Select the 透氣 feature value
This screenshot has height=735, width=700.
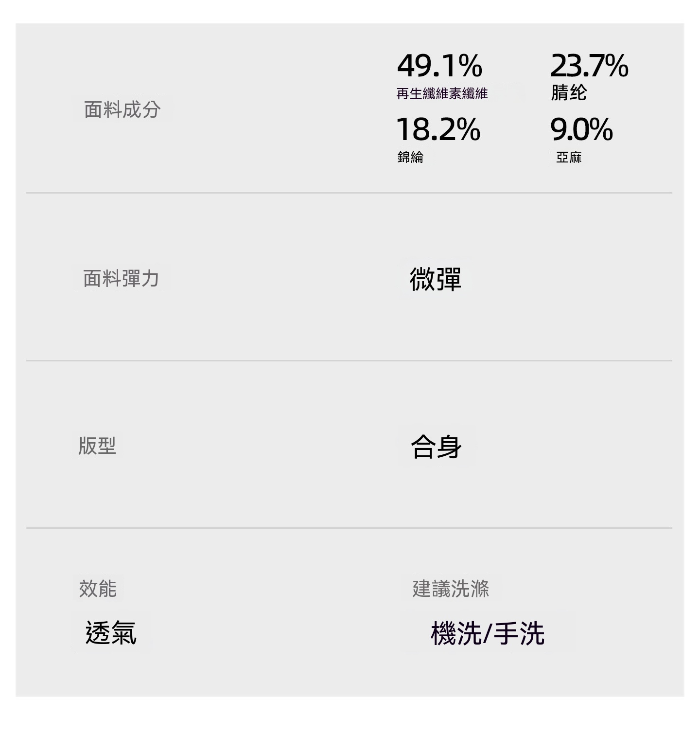point(111,633)
